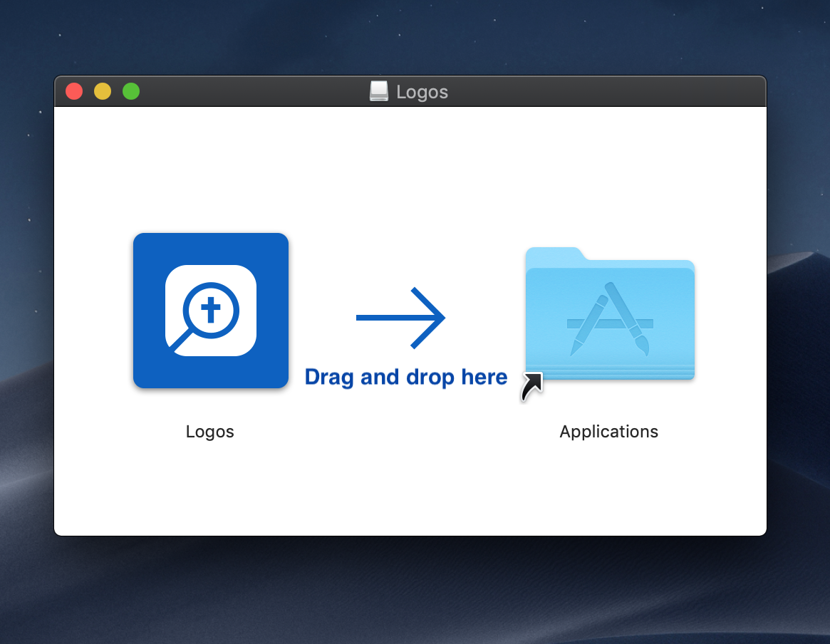Click the "Applications" folder label
This screenshot has width=830, height=644.
(x=608, y=432)
